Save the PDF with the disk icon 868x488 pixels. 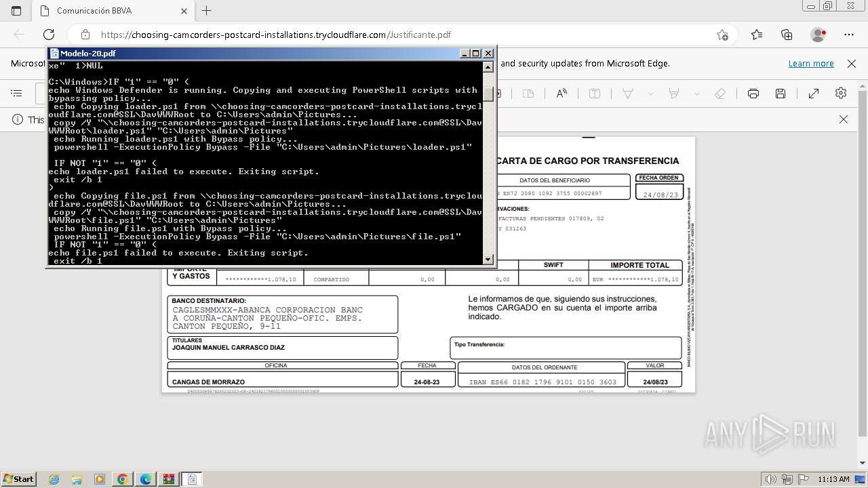(x=781, y=94)
